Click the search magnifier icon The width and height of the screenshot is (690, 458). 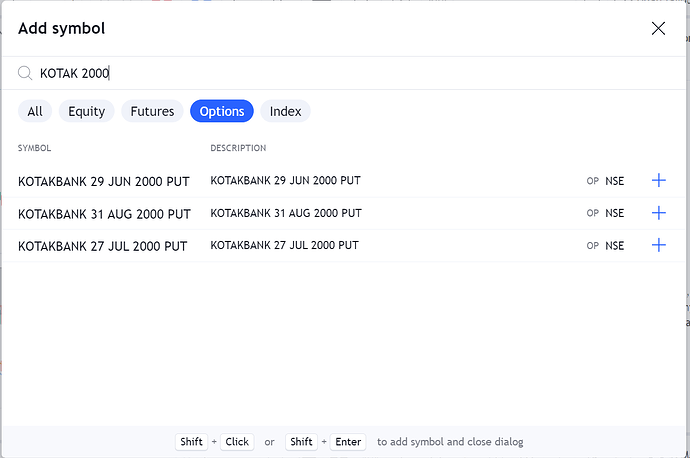tap(25, 73)
